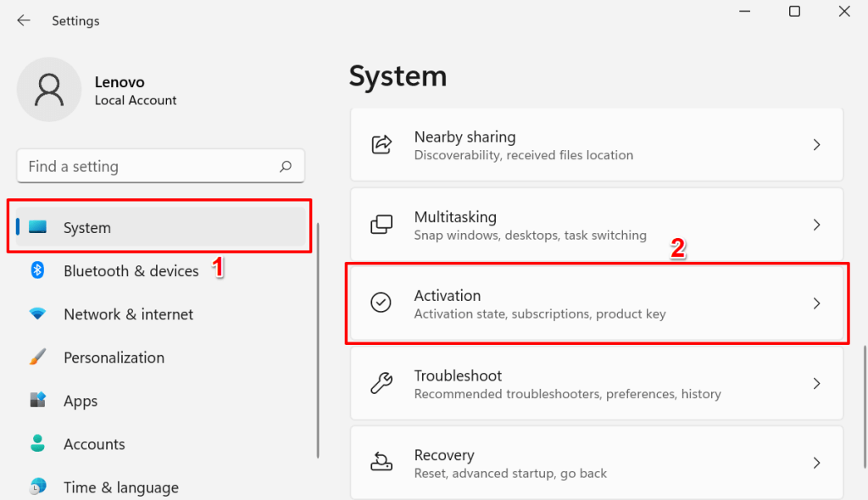Viewport: 868px width, 500px height.
Task: Open Multitasking using its right chevron
Action: click(x=817, y=225)
